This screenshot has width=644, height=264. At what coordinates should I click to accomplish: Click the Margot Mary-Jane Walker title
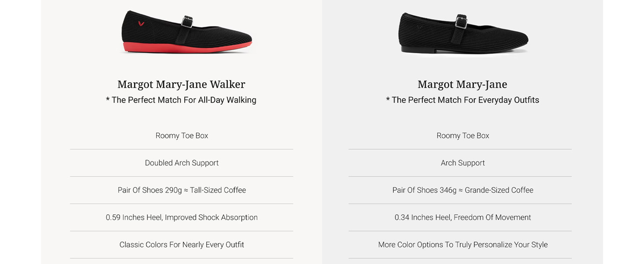181,84
